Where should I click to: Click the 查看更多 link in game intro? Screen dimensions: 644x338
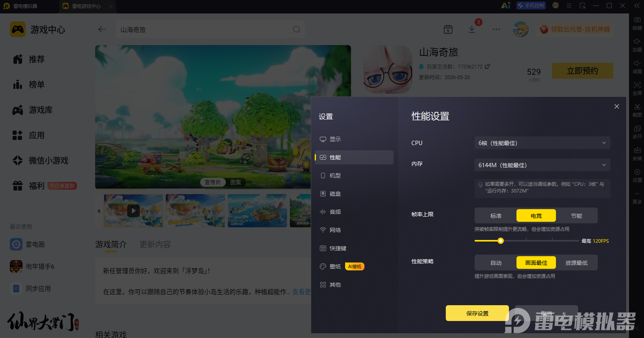301,292
